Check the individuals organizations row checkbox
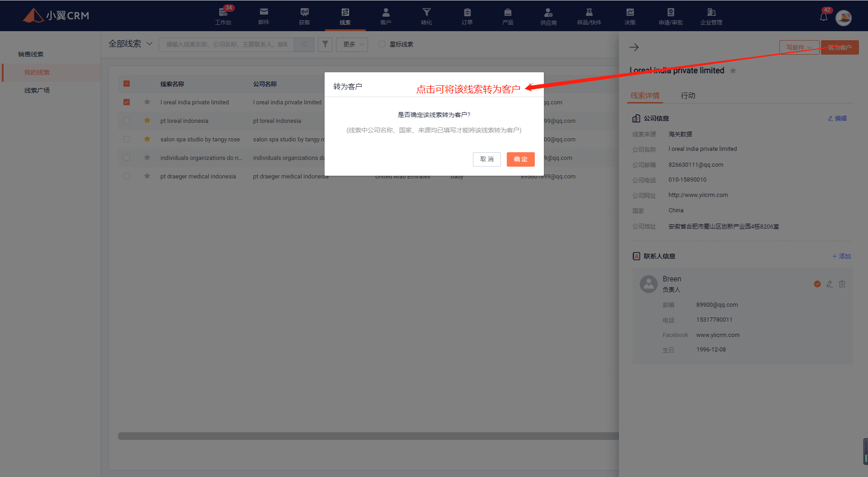 (127, 158)
